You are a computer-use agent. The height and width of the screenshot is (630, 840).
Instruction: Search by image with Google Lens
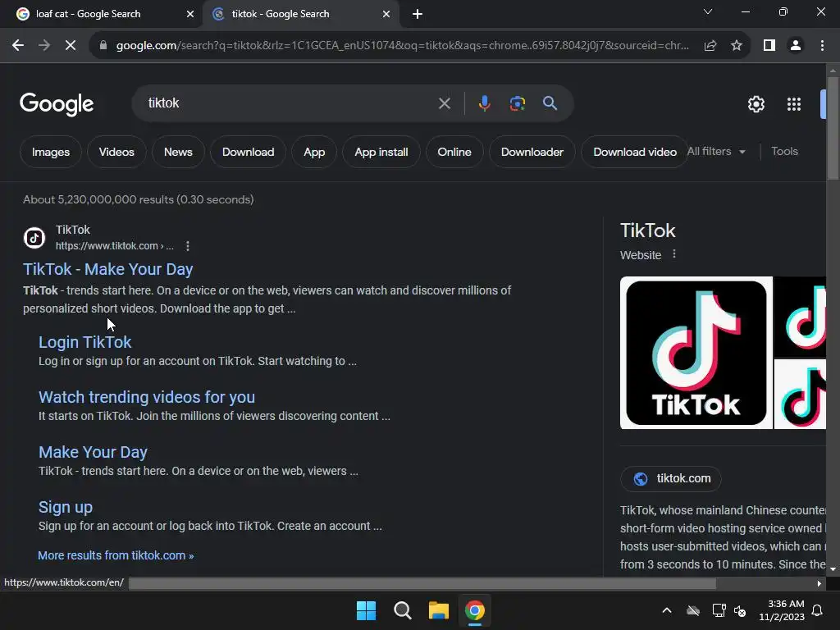[517, 103]
